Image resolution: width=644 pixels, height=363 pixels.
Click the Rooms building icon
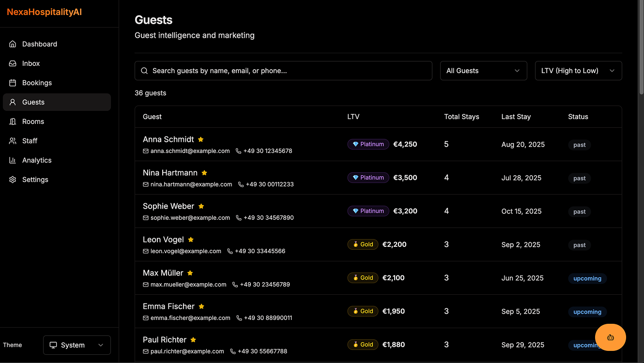pyautogui.click(x=12, y=121)
